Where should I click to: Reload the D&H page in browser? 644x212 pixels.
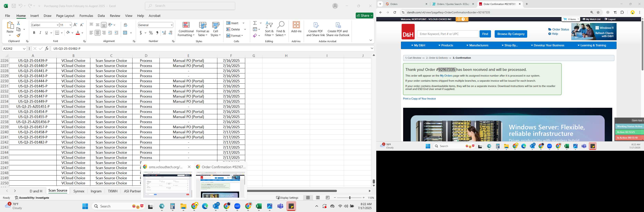395,12
